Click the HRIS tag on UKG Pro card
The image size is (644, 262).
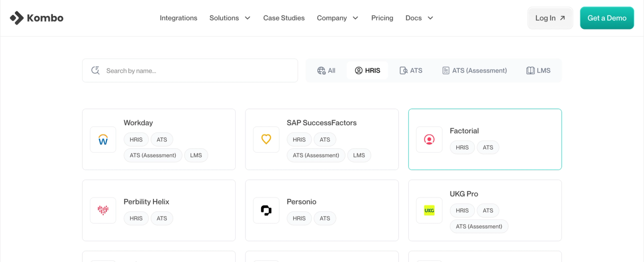pos(462,210)
